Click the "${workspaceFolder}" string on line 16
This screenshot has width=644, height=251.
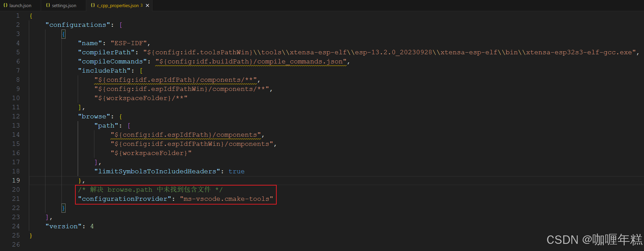click(x=151, y=153)
